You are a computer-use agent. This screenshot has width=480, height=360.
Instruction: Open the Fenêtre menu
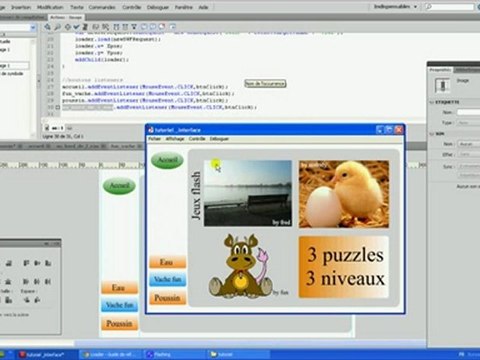(x=183, y=7)
